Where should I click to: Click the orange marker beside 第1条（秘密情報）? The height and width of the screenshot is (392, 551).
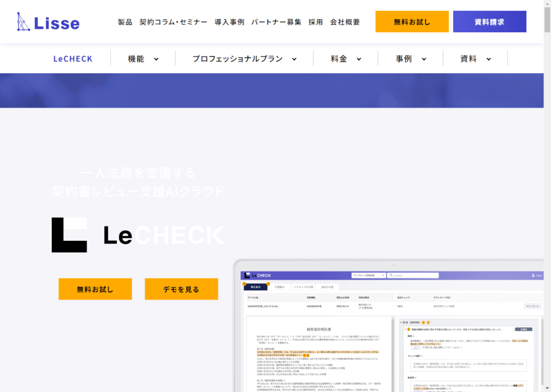tap(423, 323)
